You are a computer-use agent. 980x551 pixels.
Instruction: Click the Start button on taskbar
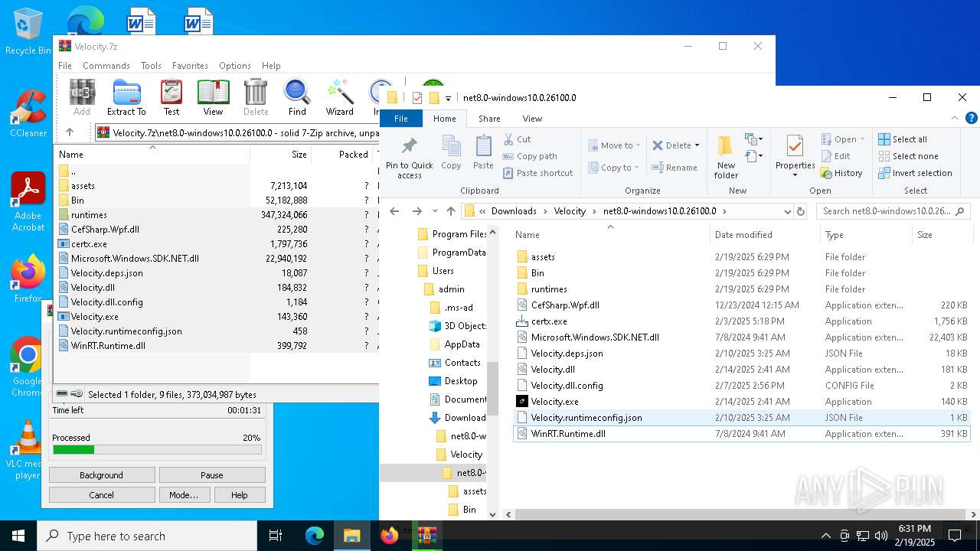pyautogui.click(x=18, y=536)
